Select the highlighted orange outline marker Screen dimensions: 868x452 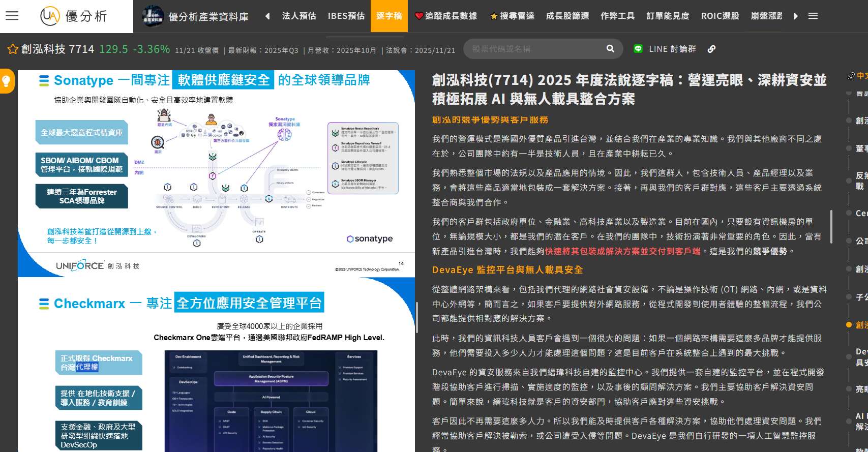click(849, 324)
